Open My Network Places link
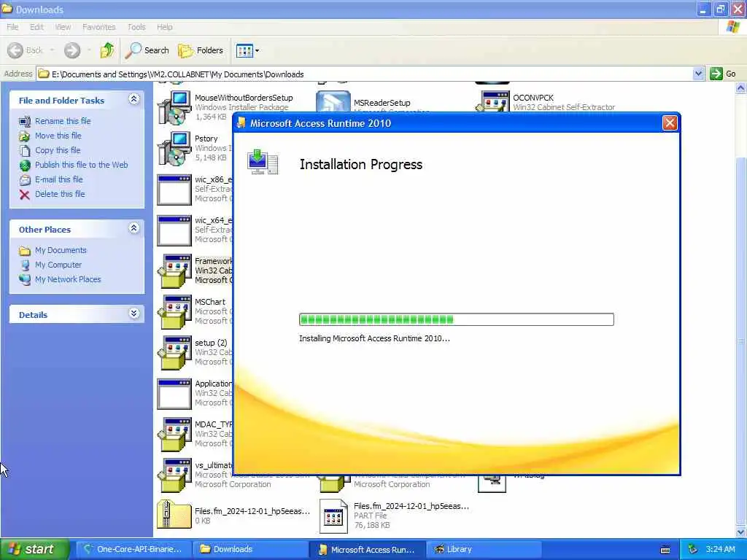The image size is (747, 560). pos(68,279)
